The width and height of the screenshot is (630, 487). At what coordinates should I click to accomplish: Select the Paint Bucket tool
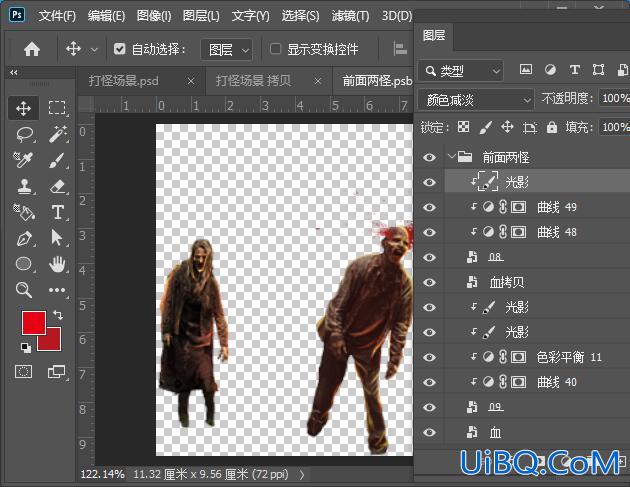[x=24, y=212]
